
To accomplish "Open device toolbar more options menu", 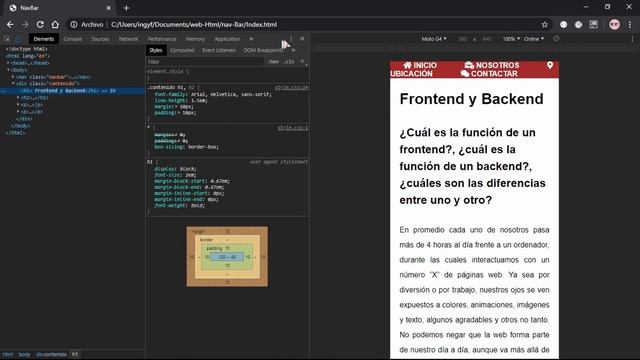I will [633, 39].
